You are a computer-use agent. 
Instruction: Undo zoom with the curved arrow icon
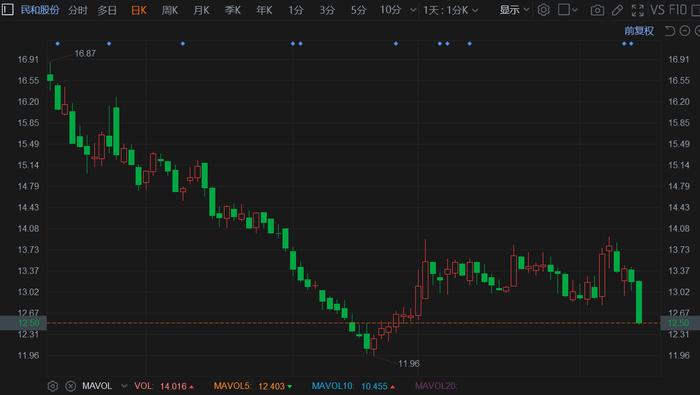(670, 31)
